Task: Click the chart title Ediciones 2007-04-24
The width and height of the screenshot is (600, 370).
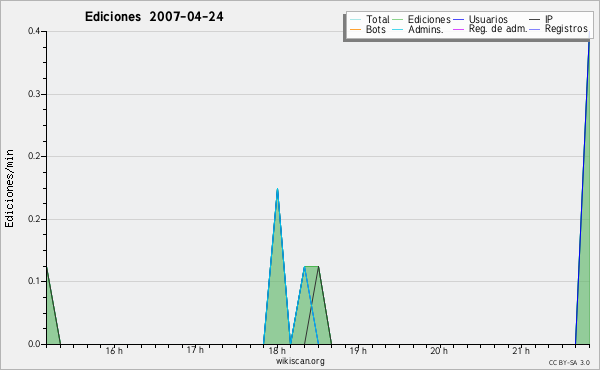Action: (x=154, y=17)
